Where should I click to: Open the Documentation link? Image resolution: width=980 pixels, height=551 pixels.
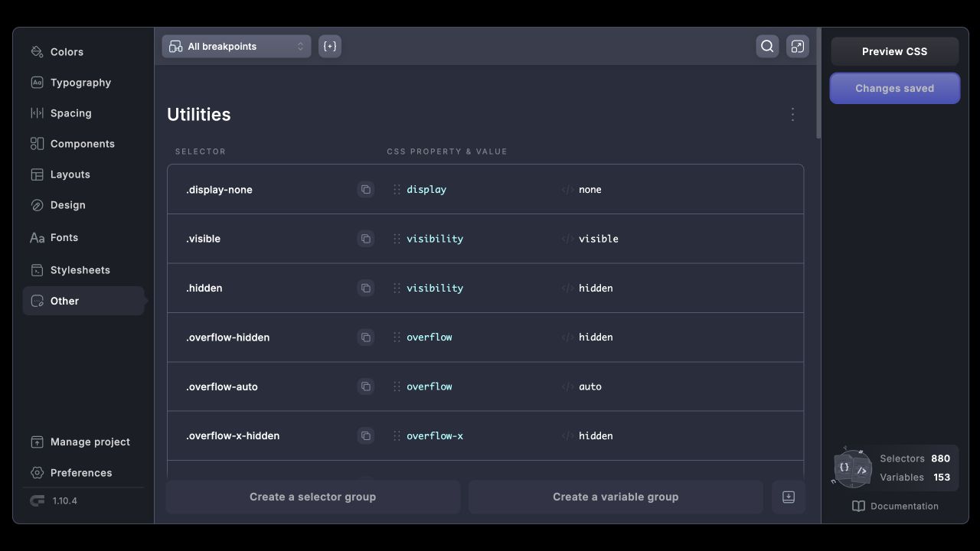pos(895,506)
